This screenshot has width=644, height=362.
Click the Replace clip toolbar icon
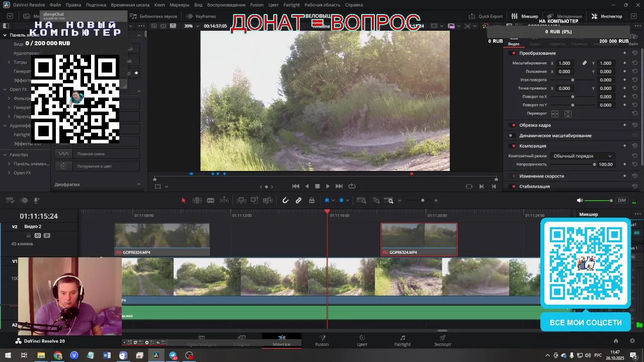pos(268,200)
